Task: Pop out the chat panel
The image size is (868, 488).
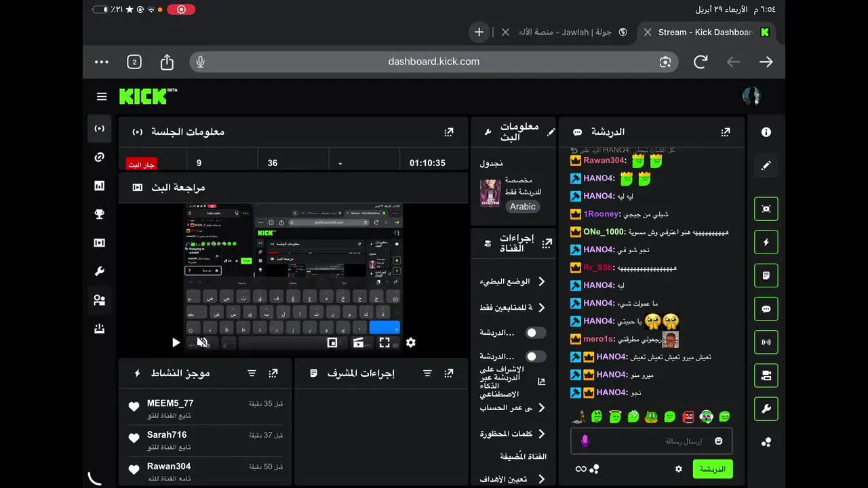Action: (726, 132)
